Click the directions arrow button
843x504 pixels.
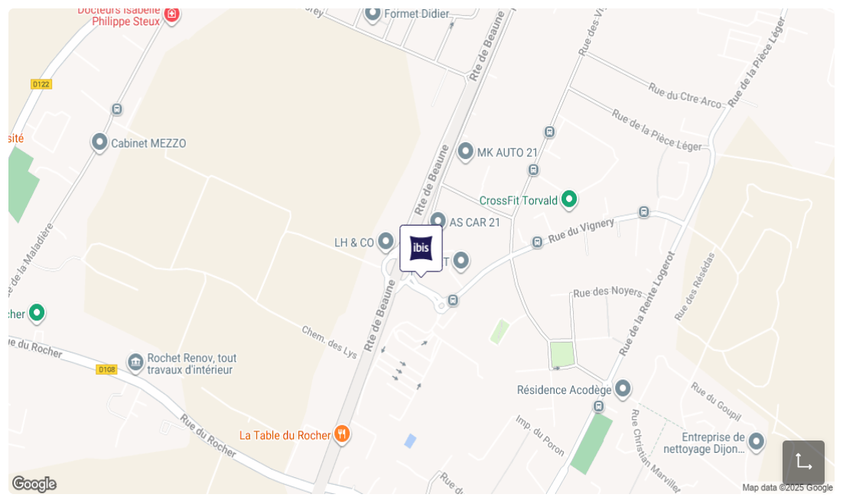803,463
